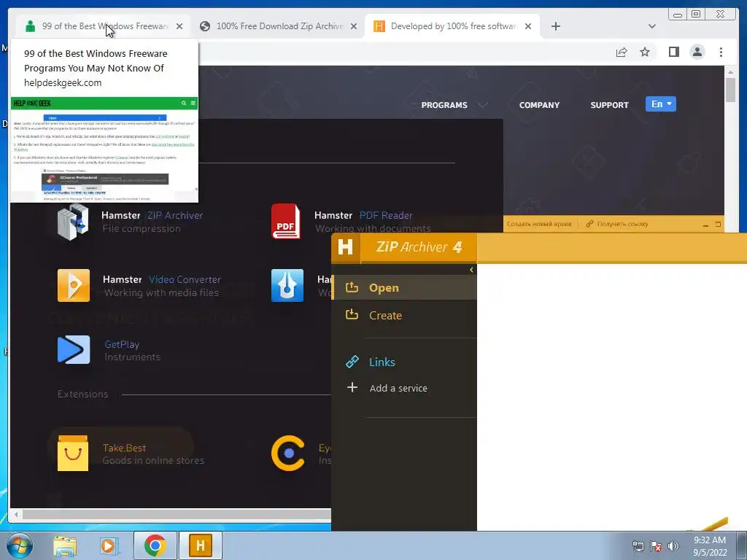
Task: Open the Chrome profile avatar
Action: tap(697, 52)
